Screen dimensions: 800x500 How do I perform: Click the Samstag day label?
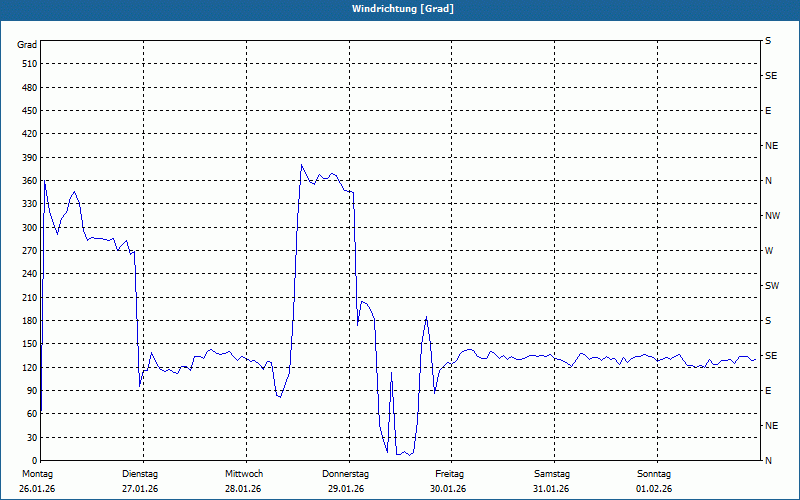pyautogui.click(x=552, y=474)
